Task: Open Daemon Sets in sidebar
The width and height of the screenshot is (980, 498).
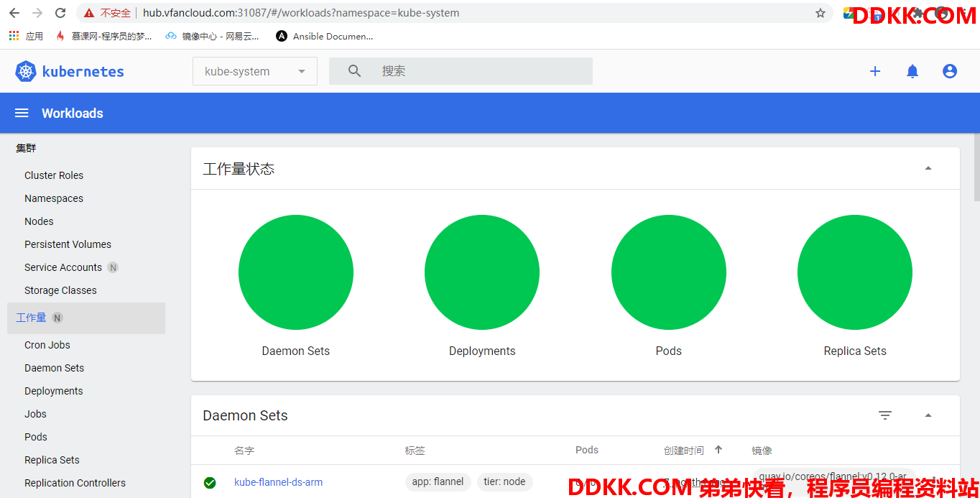Action: tap(54, 368)
